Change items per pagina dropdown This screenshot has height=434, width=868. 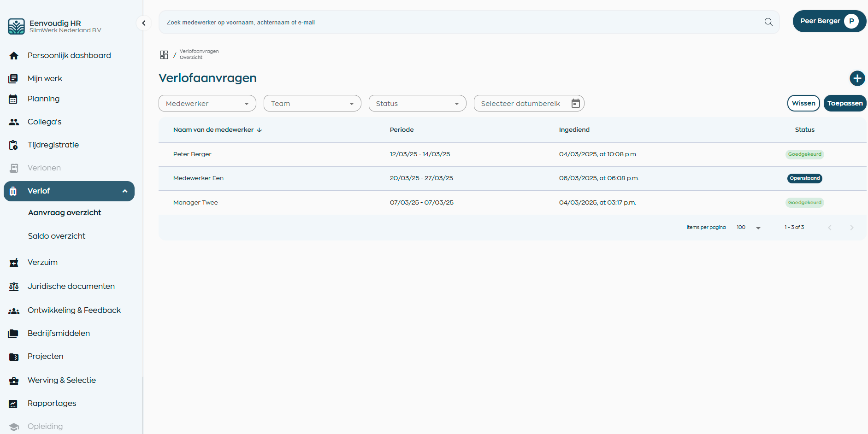748,228
